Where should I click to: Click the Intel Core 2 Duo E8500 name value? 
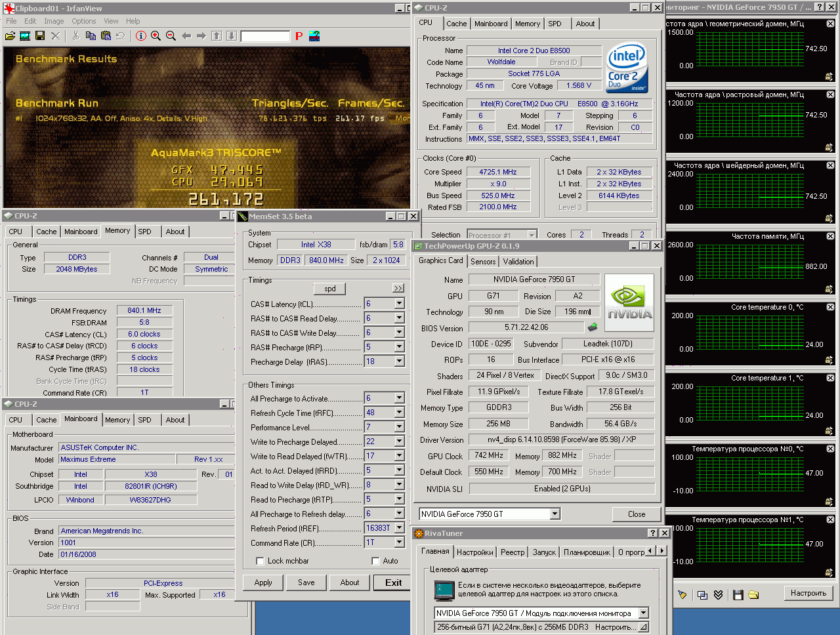(x=534, y=51)
